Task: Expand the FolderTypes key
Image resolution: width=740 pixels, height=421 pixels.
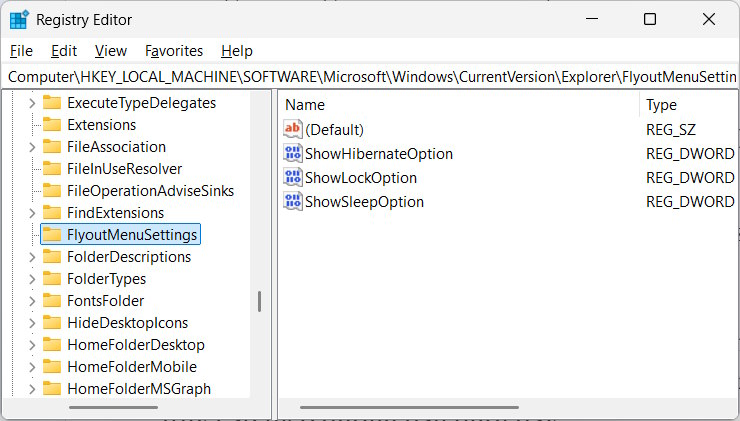Action: pos(32,279)
